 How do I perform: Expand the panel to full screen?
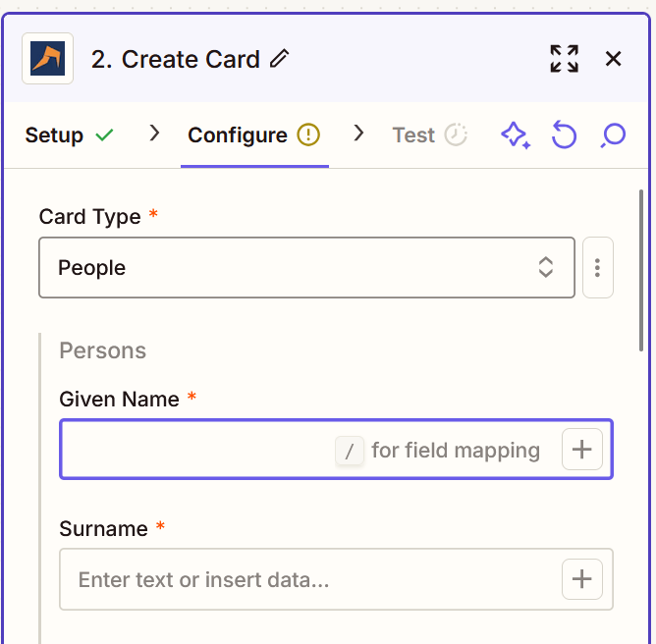point(564,59)
